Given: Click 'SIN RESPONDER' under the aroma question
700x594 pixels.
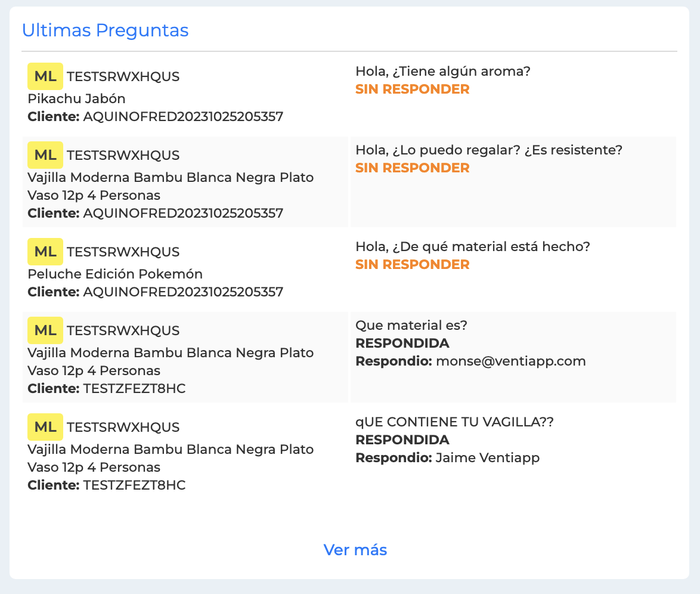Looking at the screenshot, I should 413,89.
